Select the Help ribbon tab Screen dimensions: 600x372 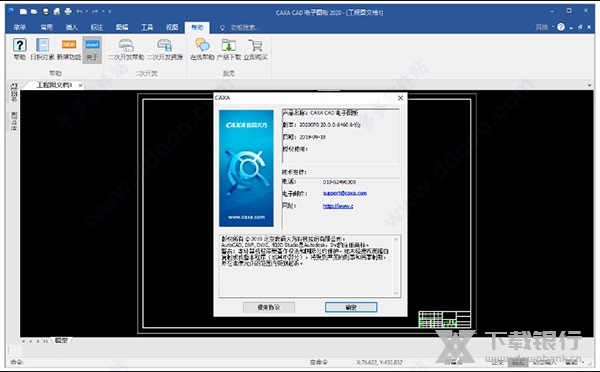(197, 28)
